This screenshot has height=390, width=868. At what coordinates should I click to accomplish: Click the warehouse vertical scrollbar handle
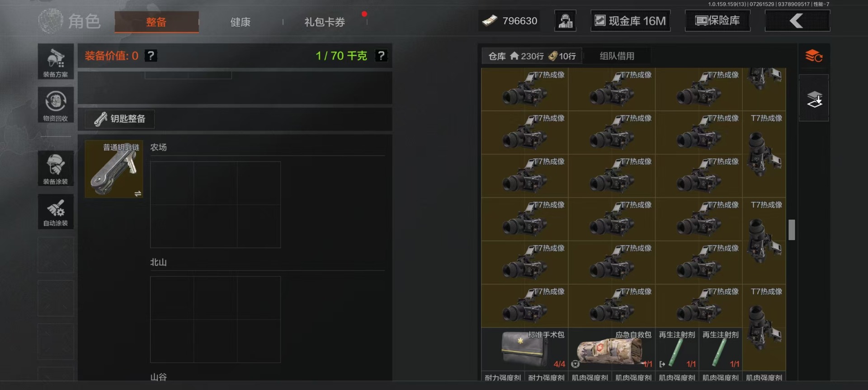tap(792, 230)
